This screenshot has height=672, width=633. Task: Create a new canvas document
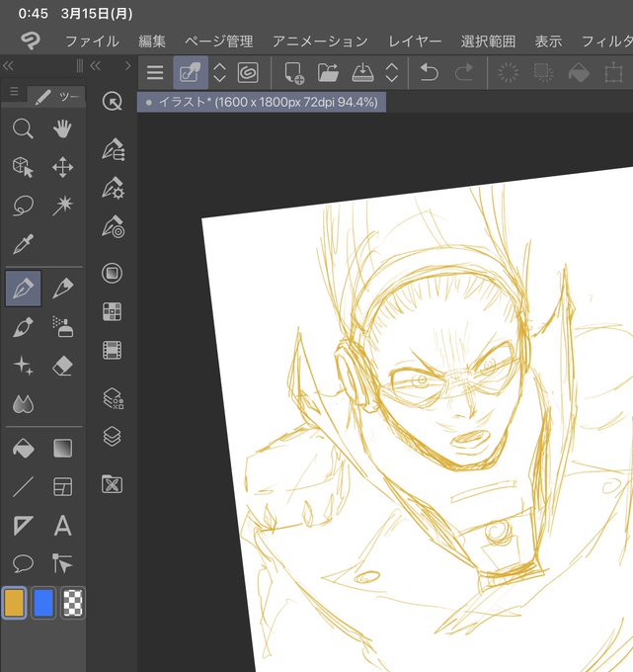point(294,73)
